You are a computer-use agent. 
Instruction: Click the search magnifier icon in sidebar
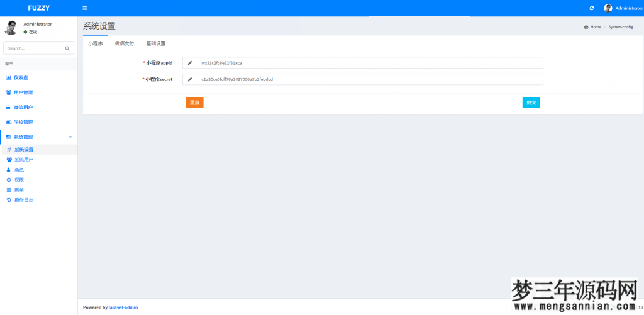pos(67,48)
